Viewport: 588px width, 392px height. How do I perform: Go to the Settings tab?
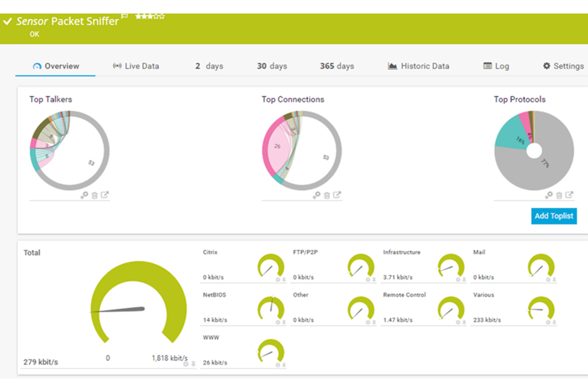pos(563,66)
